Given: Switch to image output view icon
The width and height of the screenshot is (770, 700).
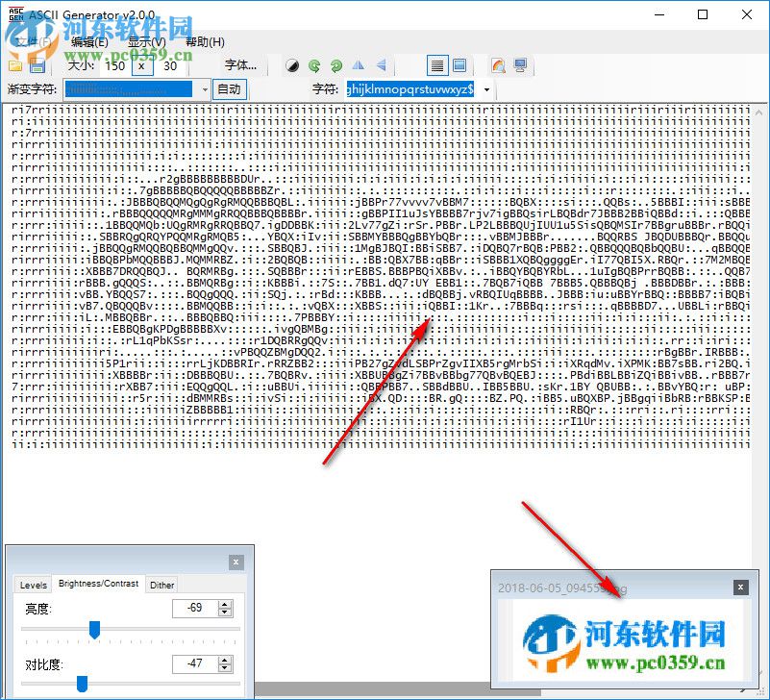Looking at the screenshot, I should pyautogui.click(x=458, y=65).
